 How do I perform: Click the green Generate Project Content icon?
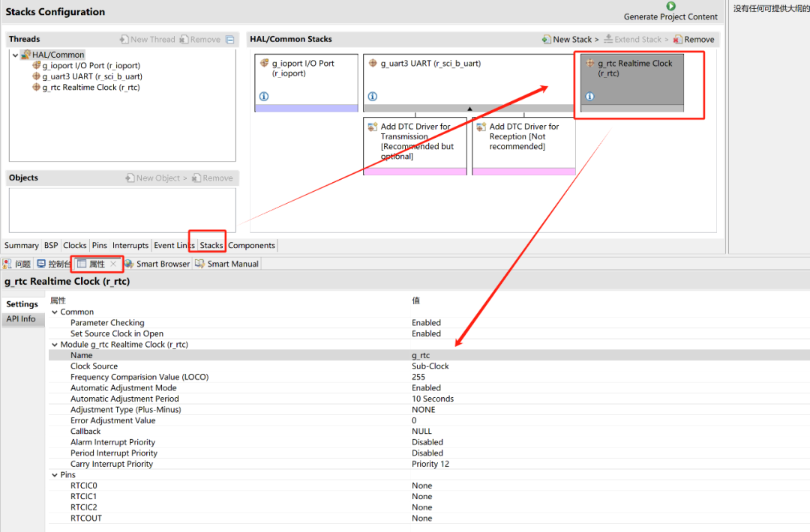click(x=670, y=6)
